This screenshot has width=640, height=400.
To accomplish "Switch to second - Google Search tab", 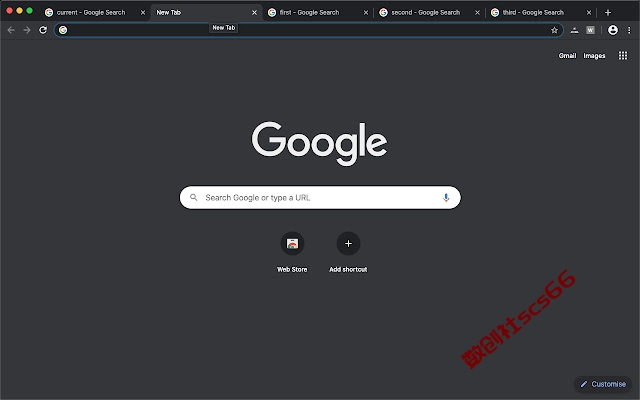I will point(429,13).
